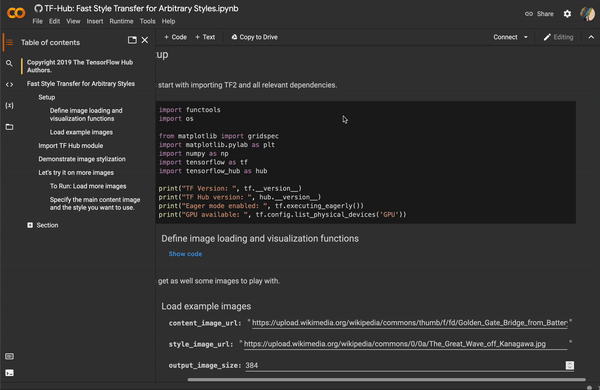Click Copy to Drive

[254, 37]
